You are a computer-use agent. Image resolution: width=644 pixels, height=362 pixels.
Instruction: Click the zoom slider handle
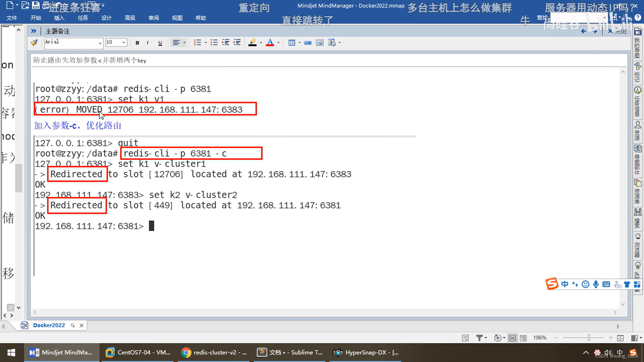click(589, 338)
